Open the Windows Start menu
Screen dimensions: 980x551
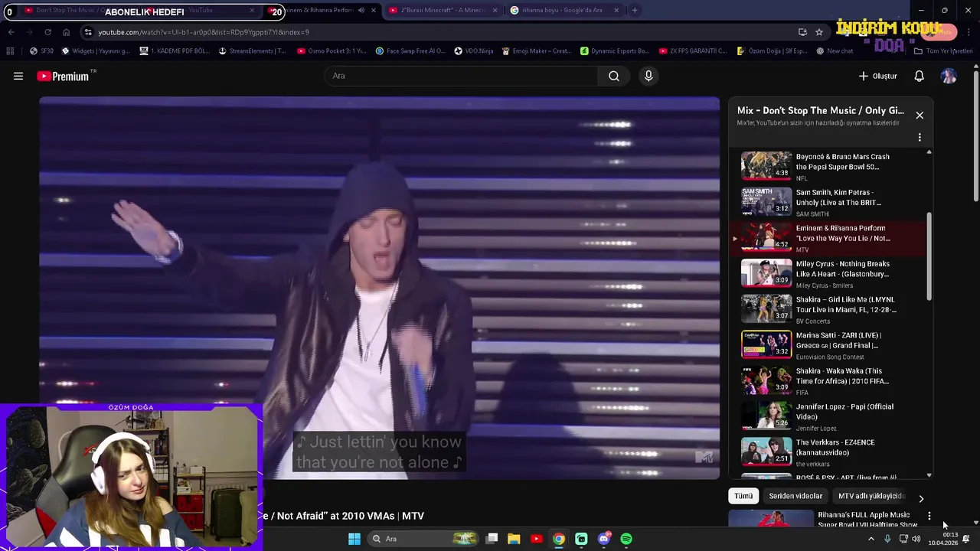(354, 539)
